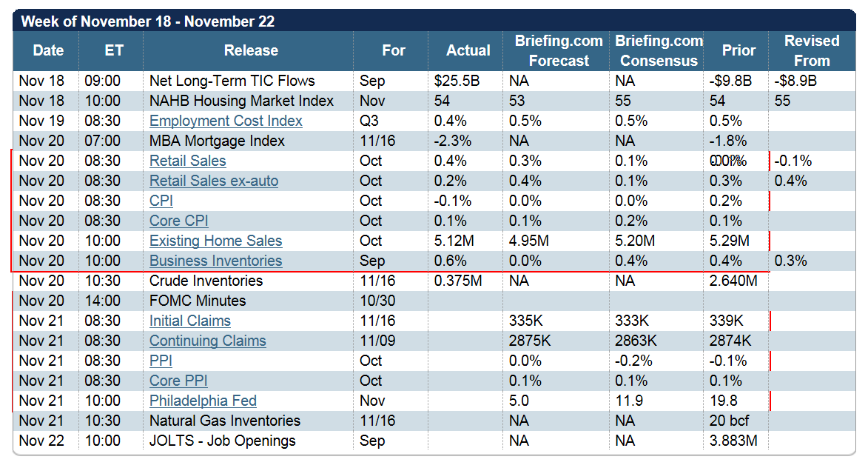This screenshot has width=868, height=468.
Task: Click the Briefing.com Consensus column header
Action: pyautogui.click(x=659, y=50)
